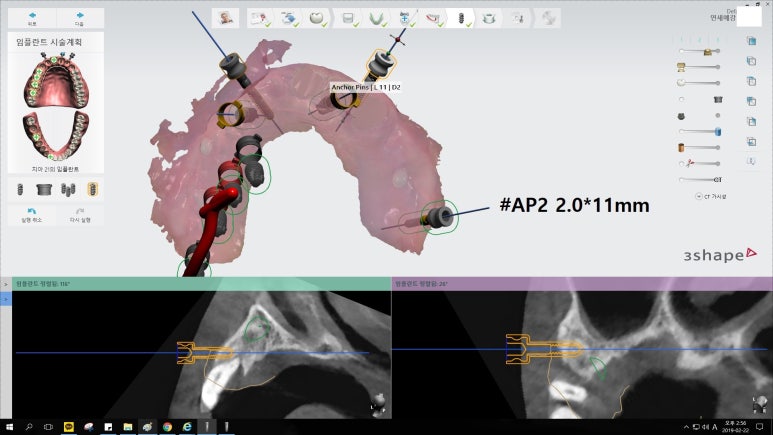Select the single implant tool icon
Viewport: 773px width, 435px height.
pos(19,189)
